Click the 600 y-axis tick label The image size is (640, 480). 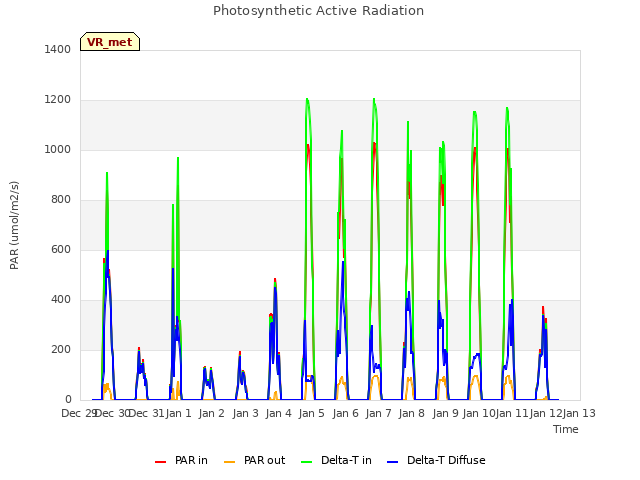(x=61, y=249)
